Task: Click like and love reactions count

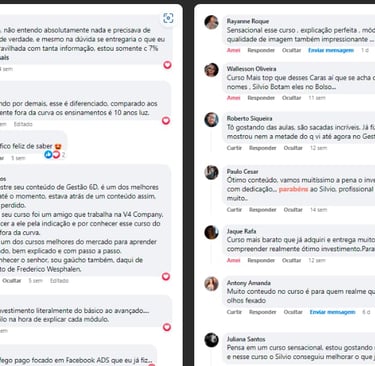Action: click(55, 154)
